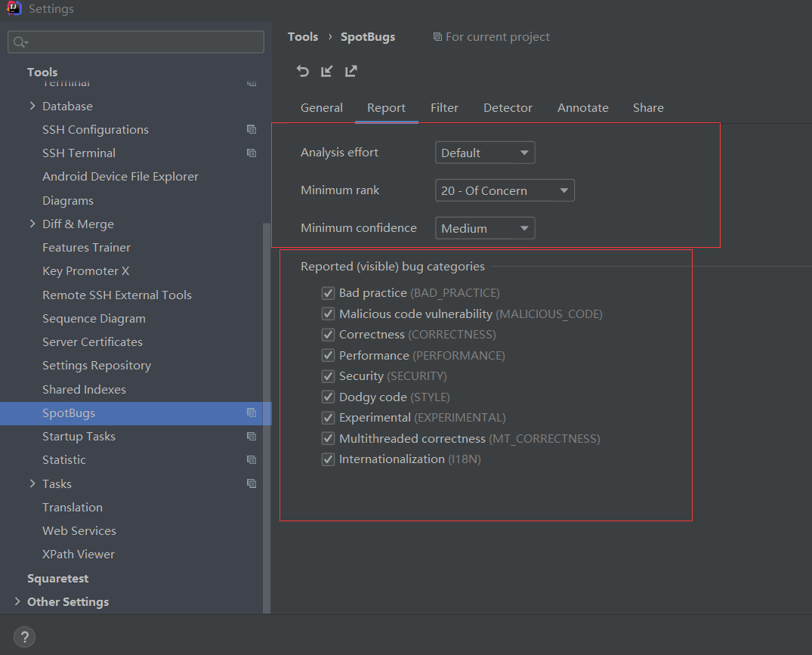Screen dimensions: 812x655
Task: Click project-level icon on SpotBugs row
Action: (x=252, y=412)
